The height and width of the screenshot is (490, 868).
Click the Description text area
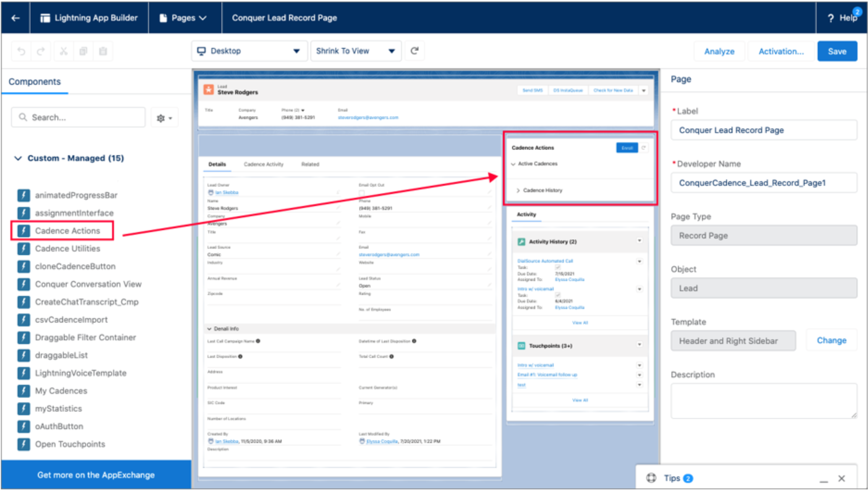pyautogui.click(x=764, y=401)
